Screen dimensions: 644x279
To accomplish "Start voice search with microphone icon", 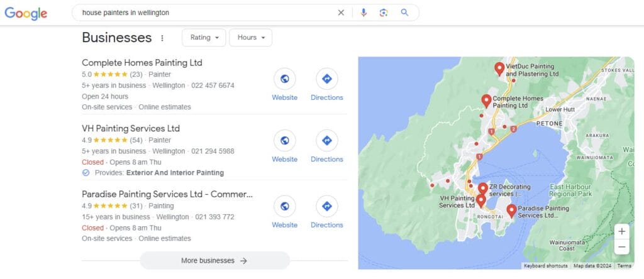I will point(364,13).
